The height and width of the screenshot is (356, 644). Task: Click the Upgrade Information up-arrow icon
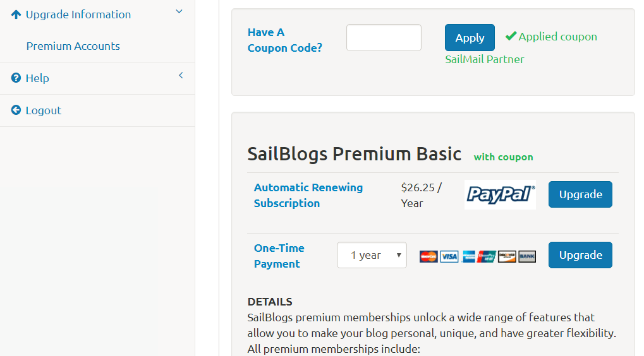(16, 15)
